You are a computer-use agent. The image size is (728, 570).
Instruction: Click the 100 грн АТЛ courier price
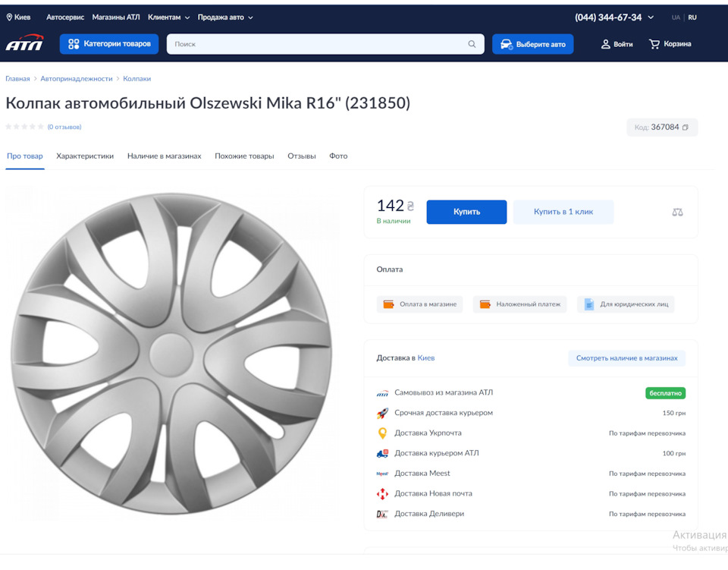pyautogui.click(x=673, y=453)
